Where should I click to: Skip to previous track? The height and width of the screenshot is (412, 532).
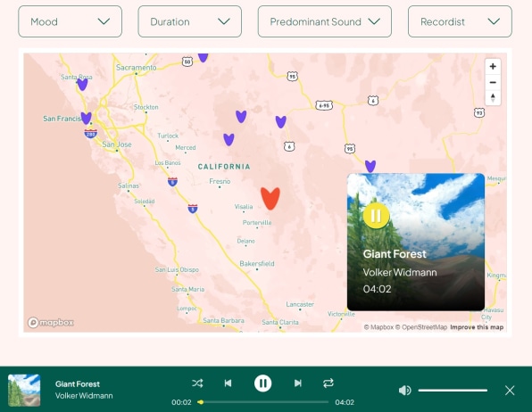coord(228,383)
